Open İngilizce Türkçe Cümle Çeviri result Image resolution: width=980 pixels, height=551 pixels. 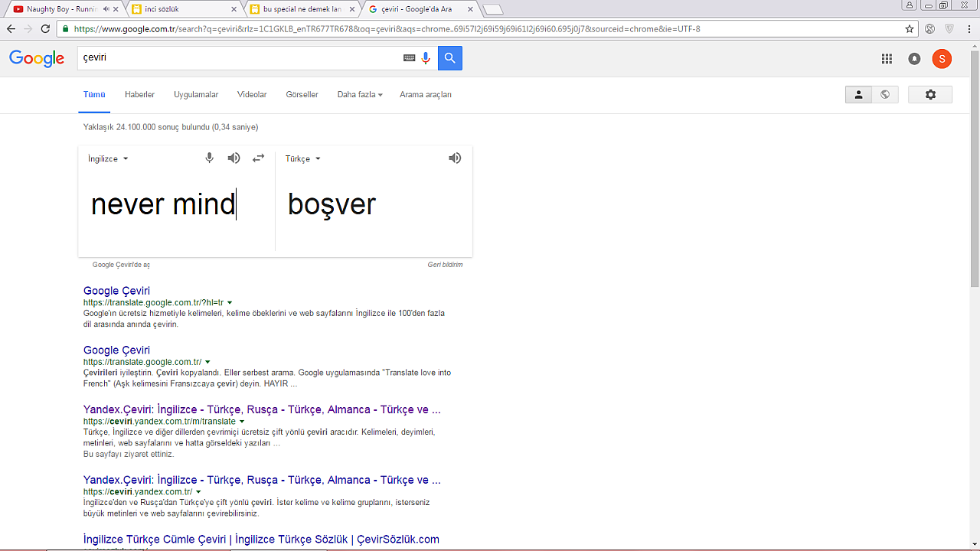(261, 540)
